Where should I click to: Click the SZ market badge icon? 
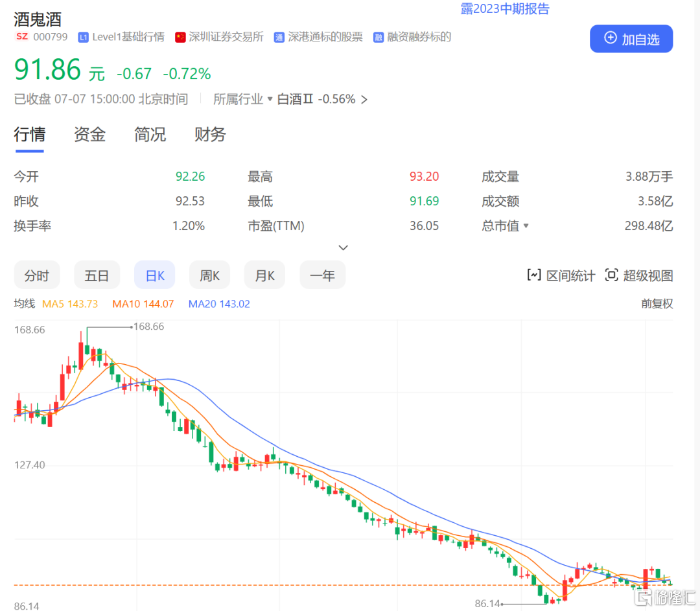coord(22,36)
